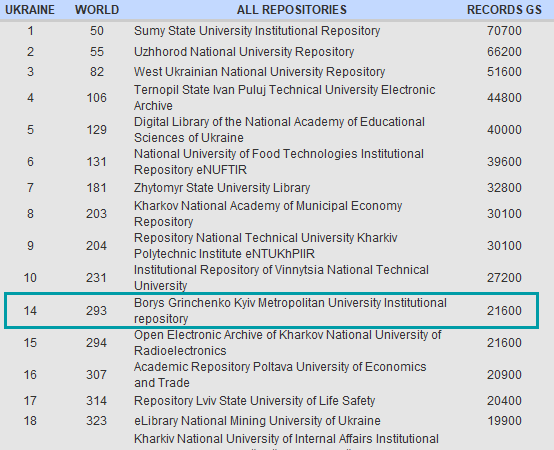The image size is (554, 450).
Task: Select records value 27200
Action: point(504,278)
